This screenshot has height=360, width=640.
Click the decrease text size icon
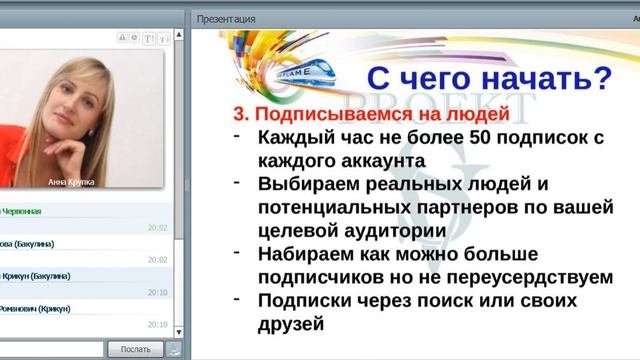[x=164, y=39]
